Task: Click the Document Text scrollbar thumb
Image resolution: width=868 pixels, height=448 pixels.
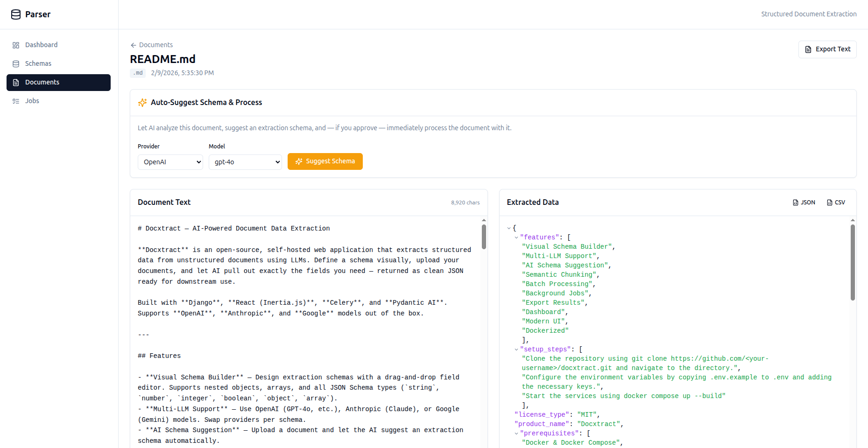Action: (484, 237)
